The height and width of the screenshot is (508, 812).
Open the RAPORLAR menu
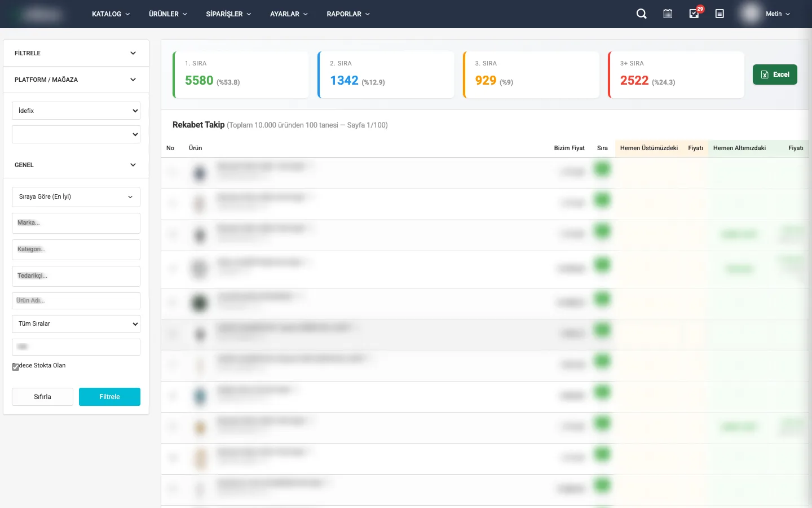(348, 14)
